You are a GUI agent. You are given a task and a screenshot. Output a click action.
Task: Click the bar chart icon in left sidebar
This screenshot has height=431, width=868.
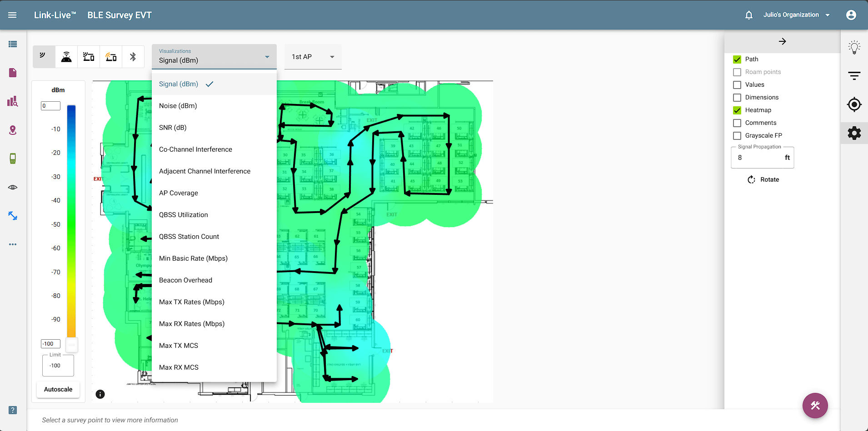12,102
